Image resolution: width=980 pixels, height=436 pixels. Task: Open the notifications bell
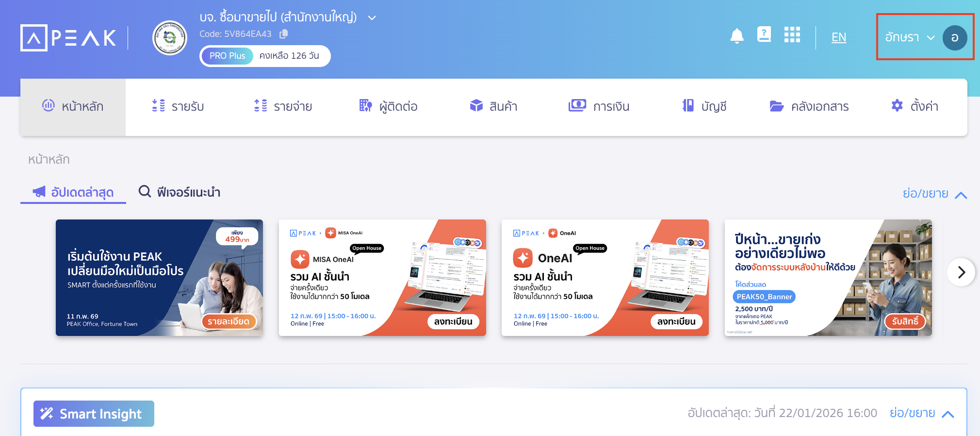737,35
